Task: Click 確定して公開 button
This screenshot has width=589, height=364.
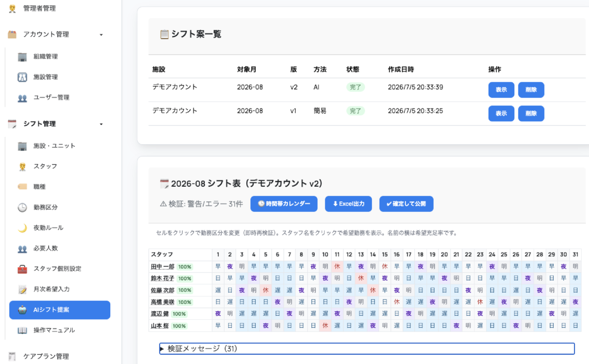Action: (406, 204)
